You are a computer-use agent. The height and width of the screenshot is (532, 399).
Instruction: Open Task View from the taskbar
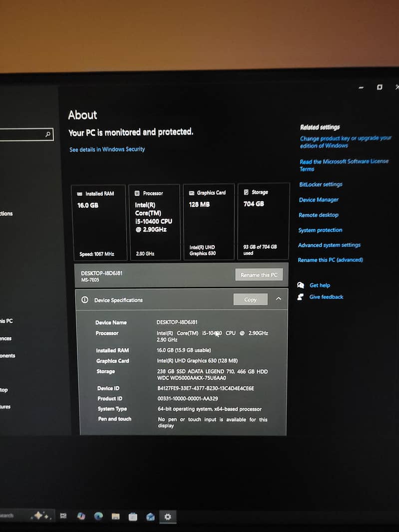[63, 516]
